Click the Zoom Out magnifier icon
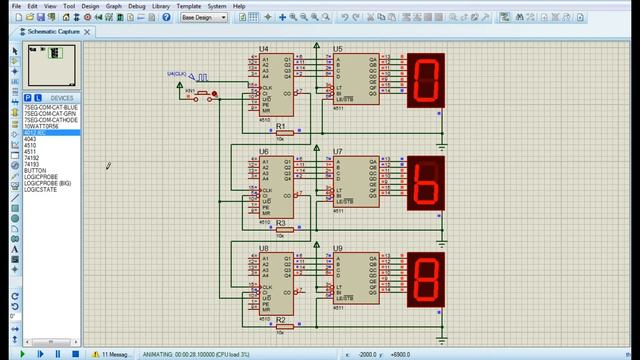640x360 pixels. pos(304,17)
